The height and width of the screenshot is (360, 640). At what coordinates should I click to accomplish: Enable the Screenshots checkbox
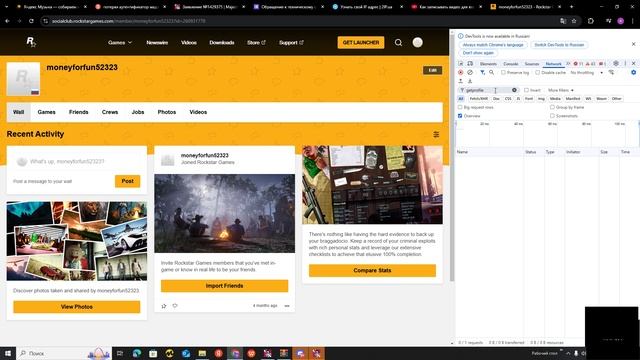pos(552,116)
